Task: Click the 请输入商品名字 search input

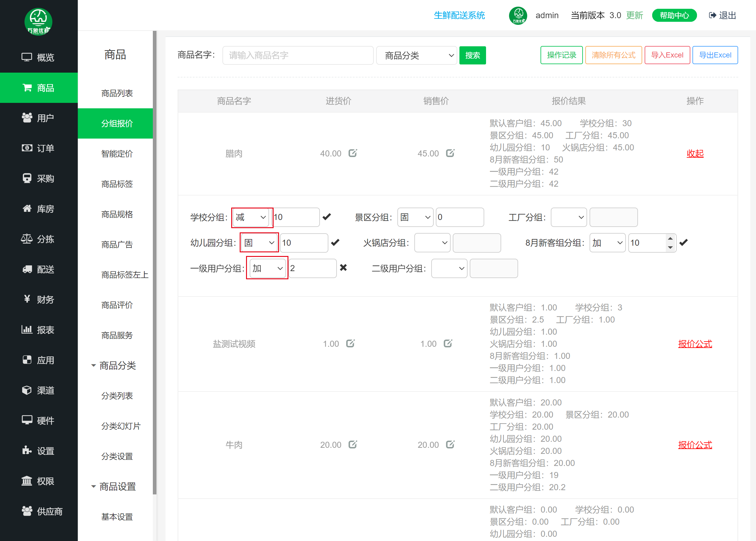Action: (297, 55)
